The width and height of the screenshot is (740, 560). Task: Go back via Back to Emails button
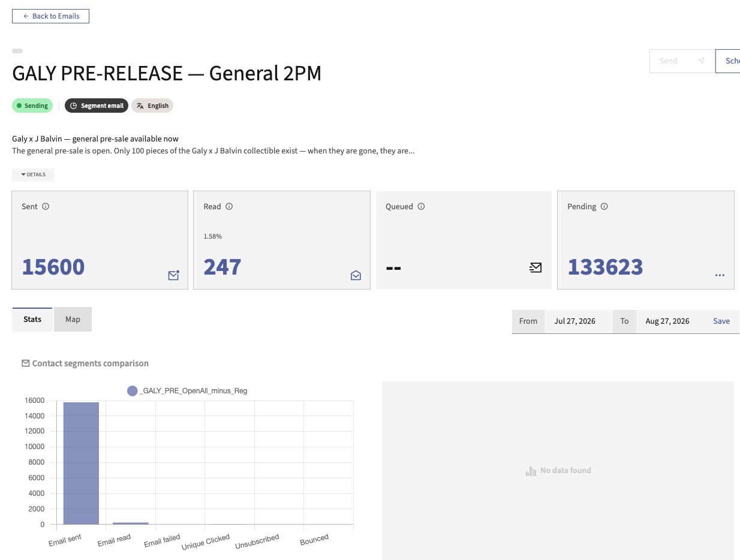[x=50, y=16]
